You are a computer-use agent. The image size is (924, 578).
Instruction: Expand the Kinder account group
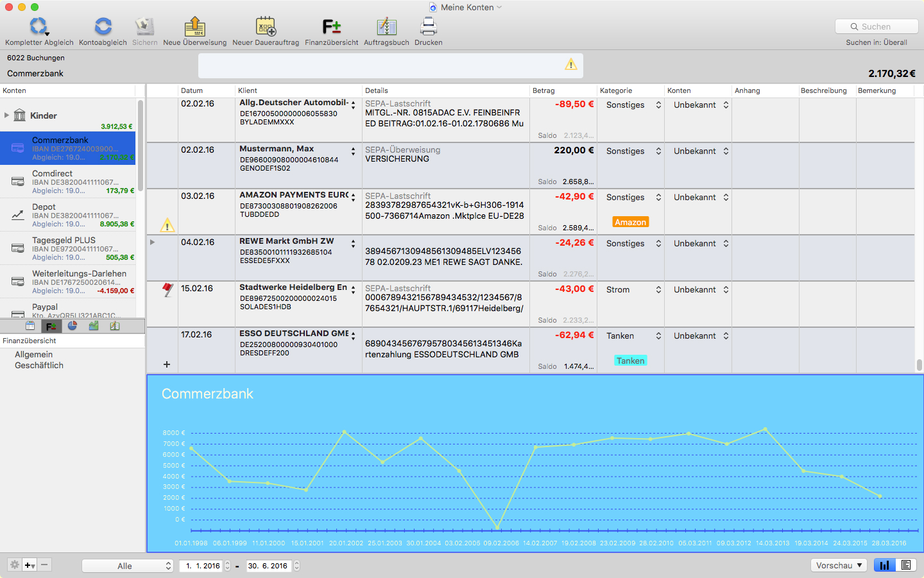(x=7, y=115)
